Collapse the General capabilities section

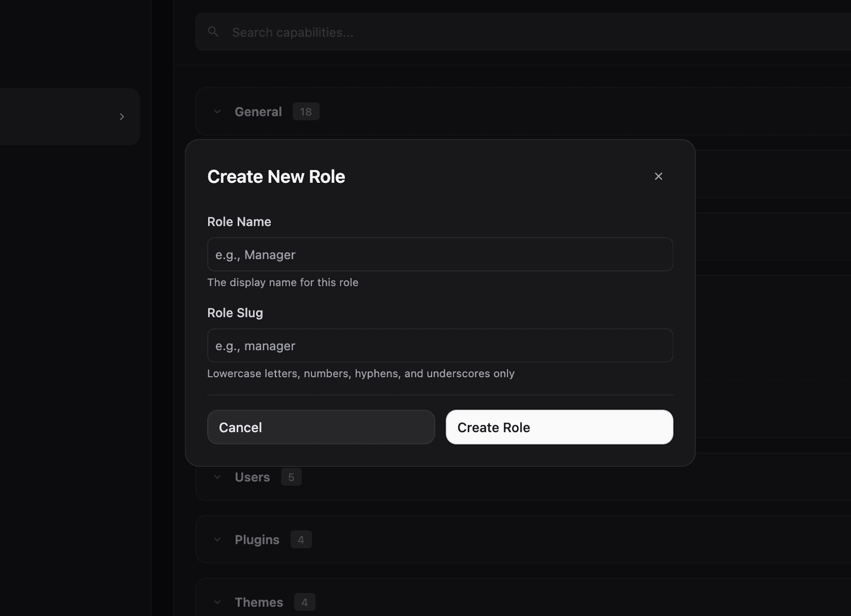(217, 111)
